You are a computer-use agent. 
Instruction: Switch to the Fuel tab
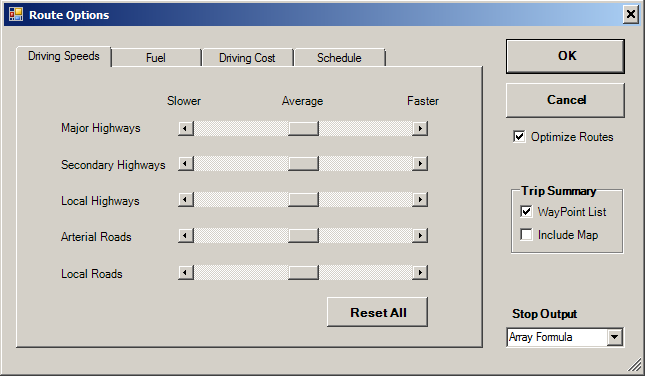click(156, 58)
